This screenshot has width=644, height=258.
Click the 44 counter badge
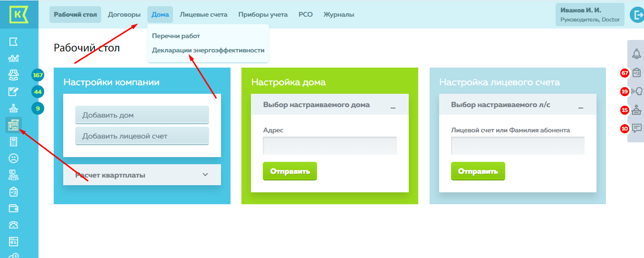(38, 92)
